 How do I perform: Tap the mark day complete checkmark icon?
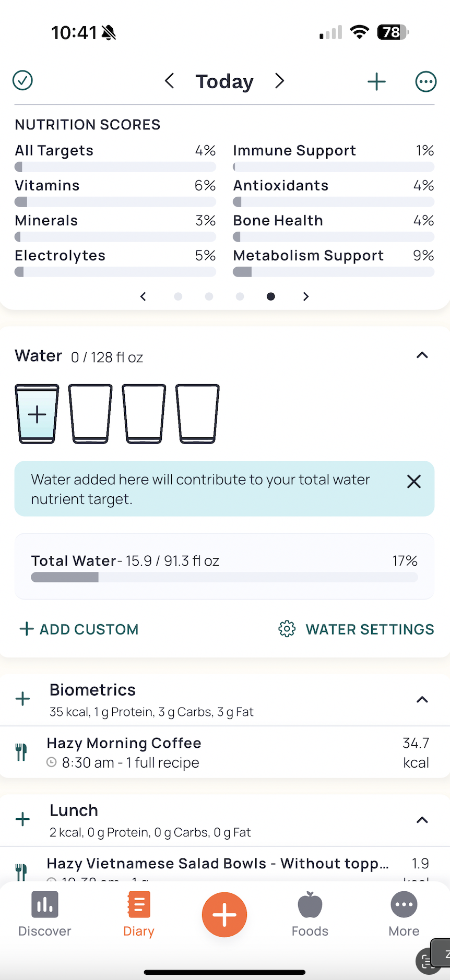(22, 80)
